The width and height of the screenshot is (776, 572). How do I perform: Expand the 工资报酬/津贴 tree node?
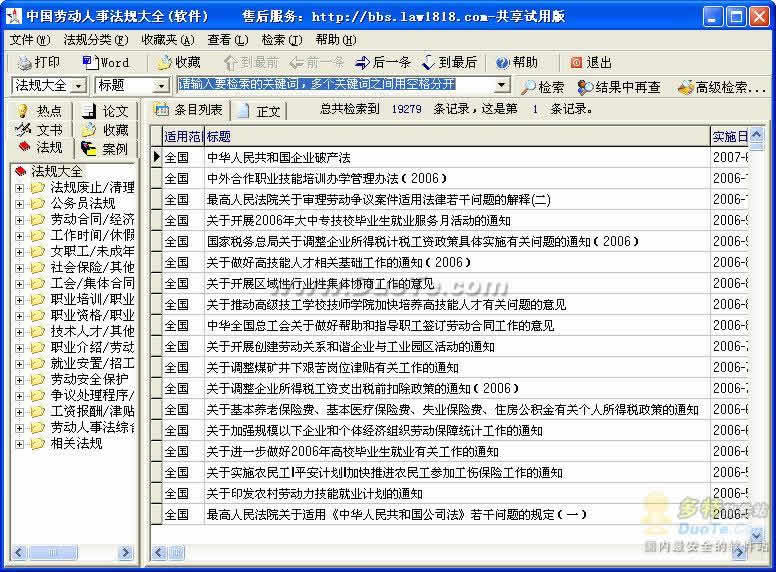[19, 412]
